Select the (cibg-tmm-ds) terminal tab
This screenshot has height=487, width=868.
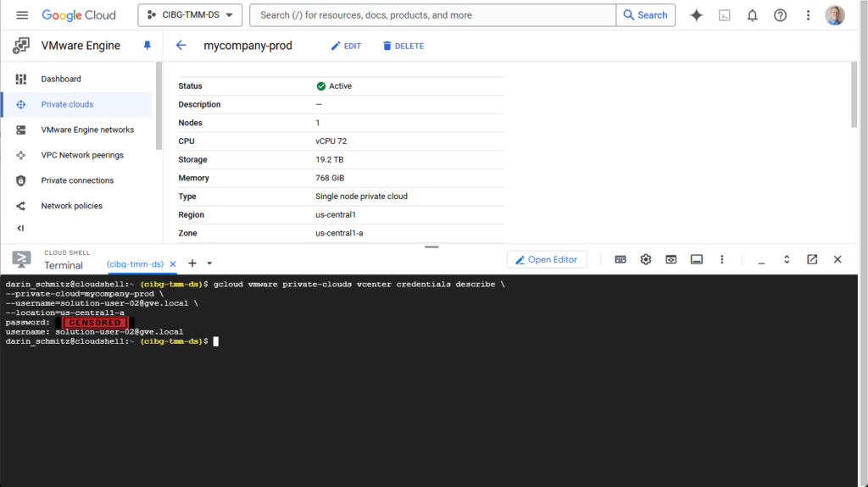pos(135,264)
